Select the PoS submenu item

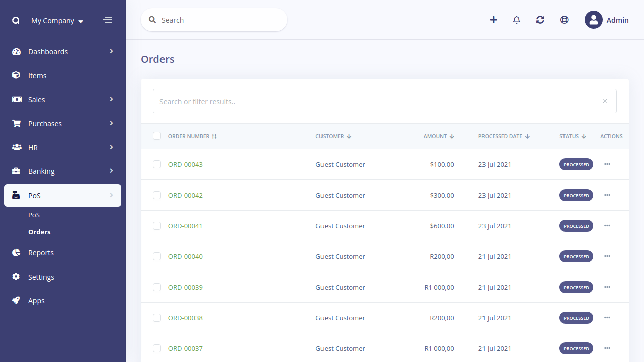click(34, 215)
